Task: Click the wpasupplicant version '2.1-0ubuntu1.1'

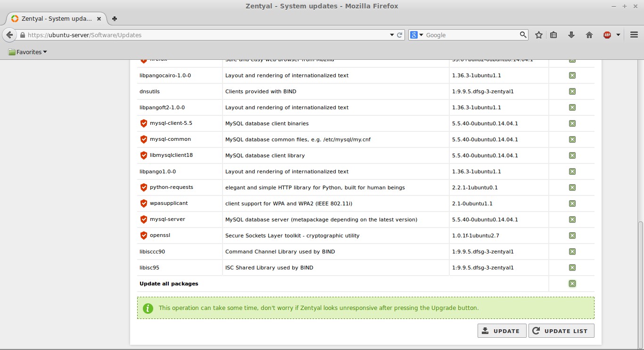Action: (x=472, y=203)
